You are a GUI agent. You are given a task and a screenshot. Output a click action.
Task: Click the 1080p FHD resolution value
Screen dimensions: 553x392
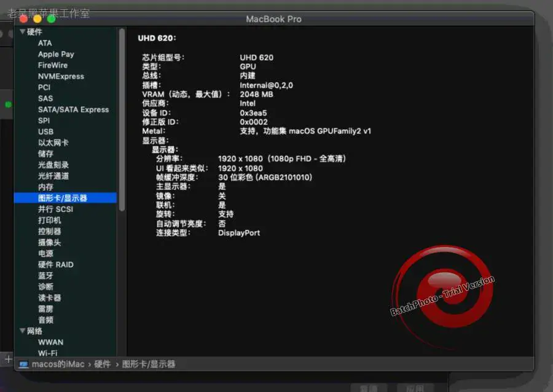point(282,159)
